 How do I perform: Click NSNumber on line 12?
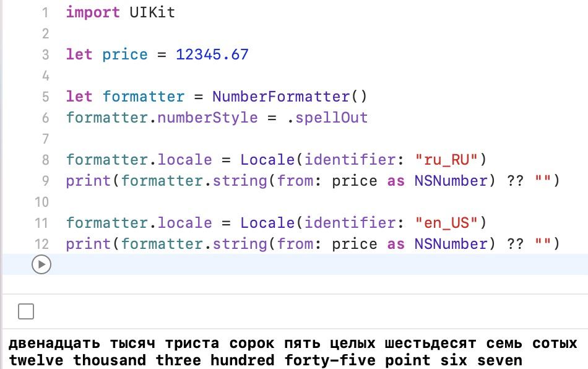[451, 244]
